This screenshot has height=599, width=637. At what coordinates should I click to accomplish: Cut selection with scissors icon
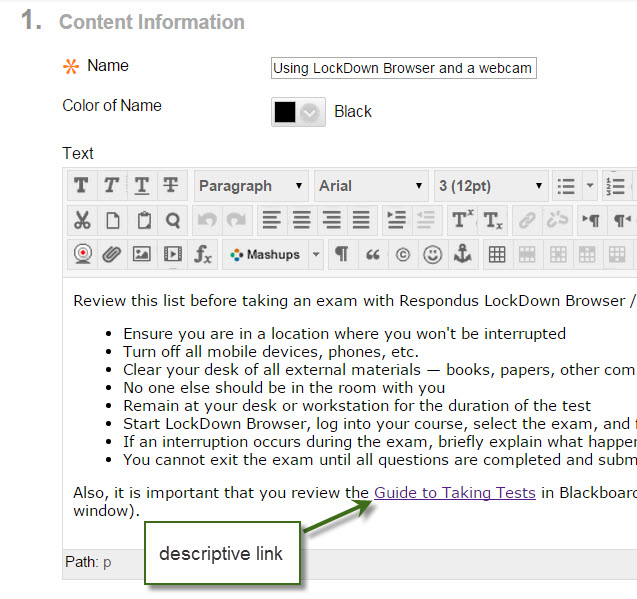click(x=82, y=221)
